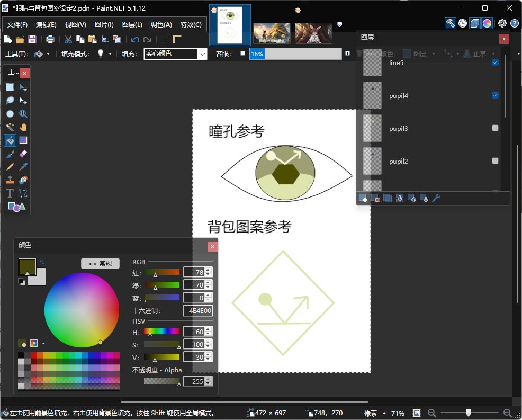Select the Paintbrush tool
The width and height of the screenshot is (522, 420).
pyautogui.click(x=10, y=154)
